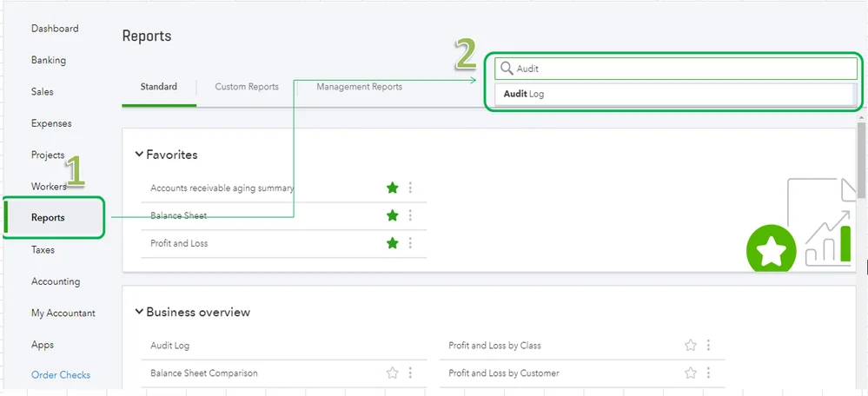Screen dimensions: 868x396
Task: Open Dashboard in the sidebar
Action: pos(55,28)
